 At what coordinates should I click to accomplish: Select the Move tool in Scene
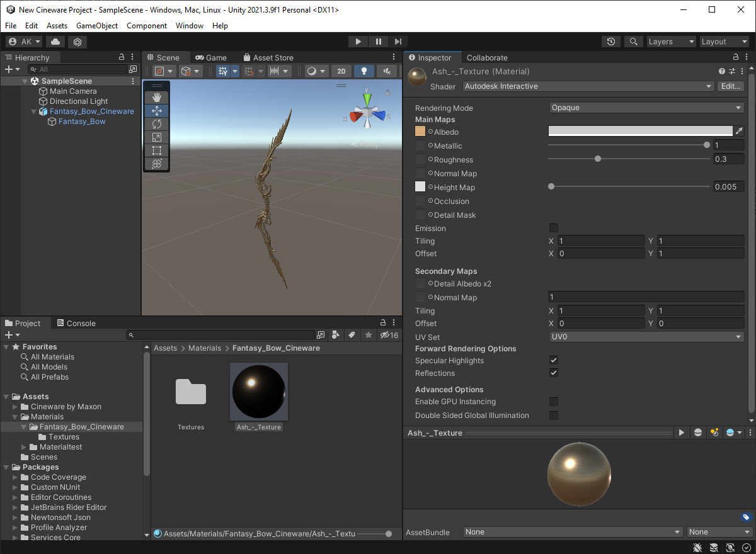pos(157,111)
